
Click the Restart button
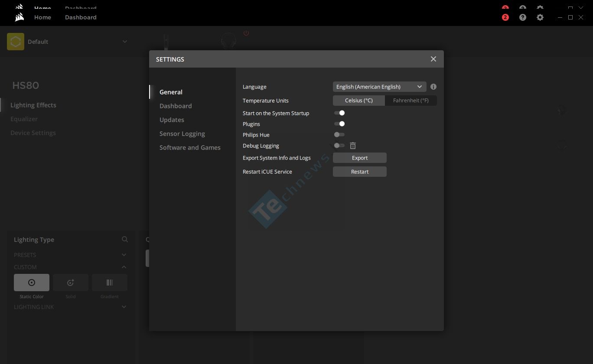[x=360, y=172]
